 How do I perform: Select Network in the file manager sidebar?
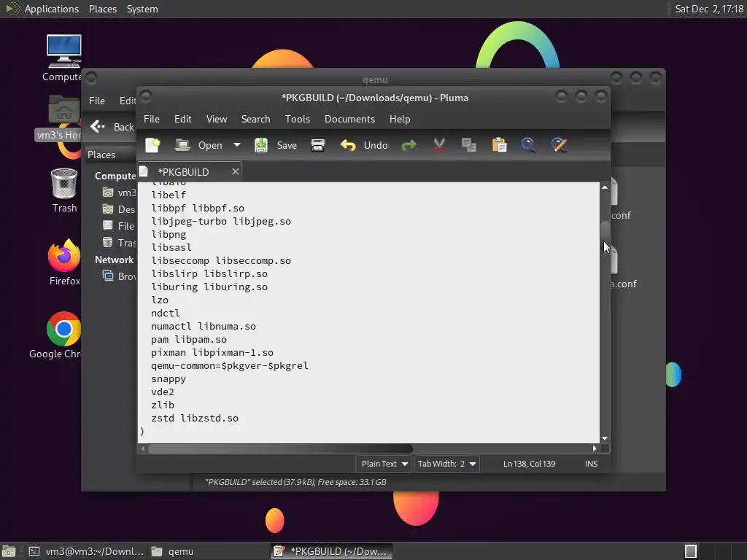point(114,260)
